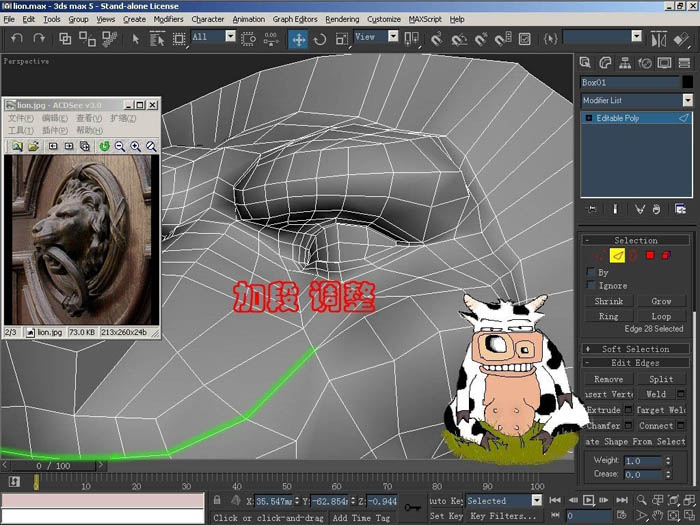Open Select by Name tool
This screenshot has width=700, height=525.
(157, 39)
